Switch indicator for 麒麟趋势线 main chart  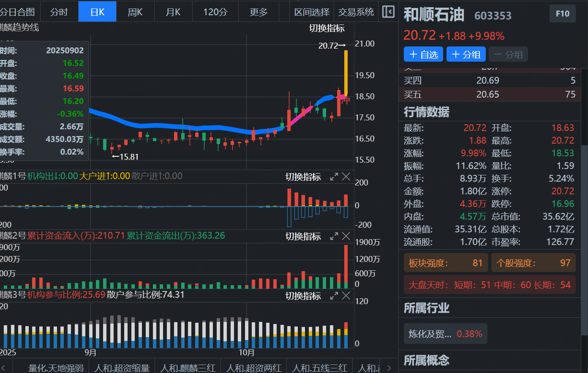point(327,28)
